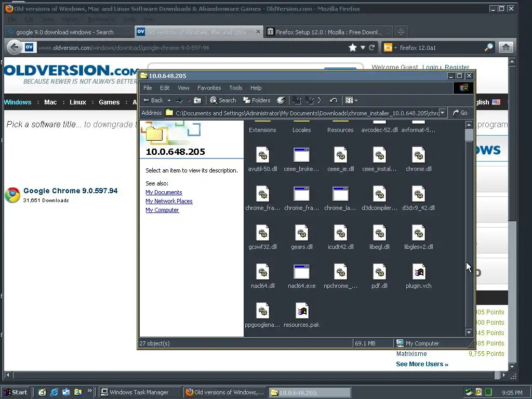Click See More Users link

[422, 364]
